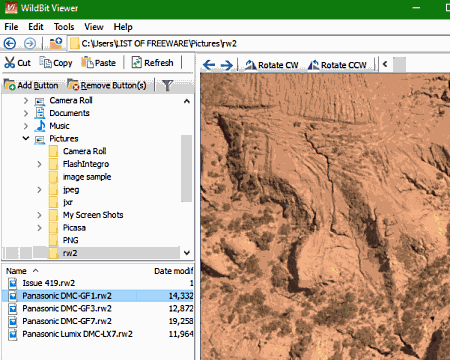
Task: Select the Picasa folder
Action: click(74, 228)
